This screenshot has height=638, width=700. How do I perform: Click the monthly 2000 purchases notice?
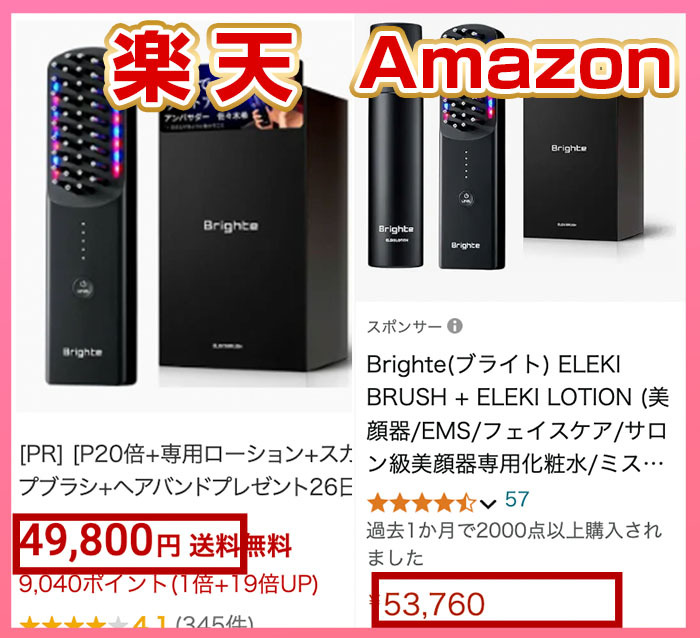514,544
